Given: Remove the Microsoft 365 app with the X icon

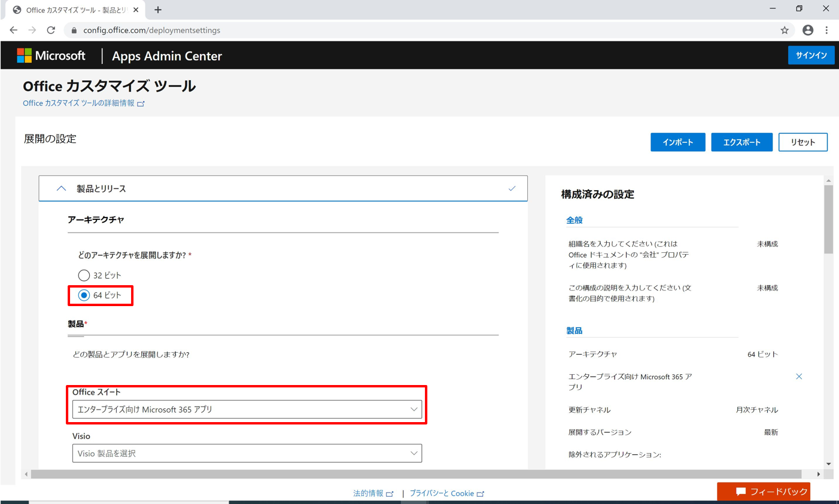Looking at the screenshot, I should click(x=799, y=377).
